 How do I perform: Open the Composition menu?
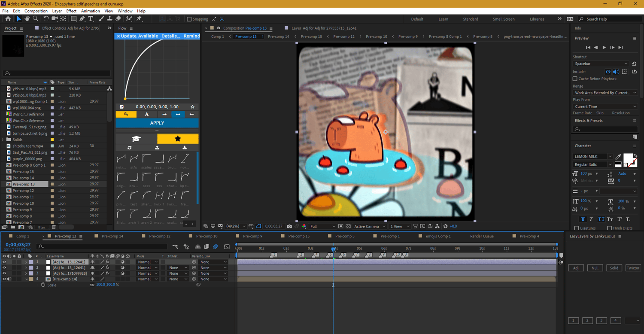coord(36,11)
